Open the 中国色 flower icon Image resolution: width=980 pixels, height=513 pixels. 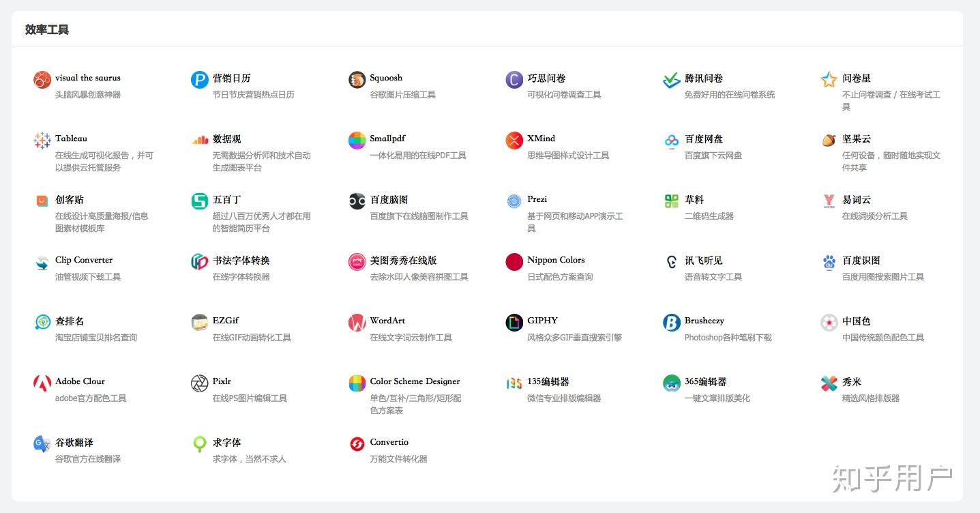click(x=829, y=323)
